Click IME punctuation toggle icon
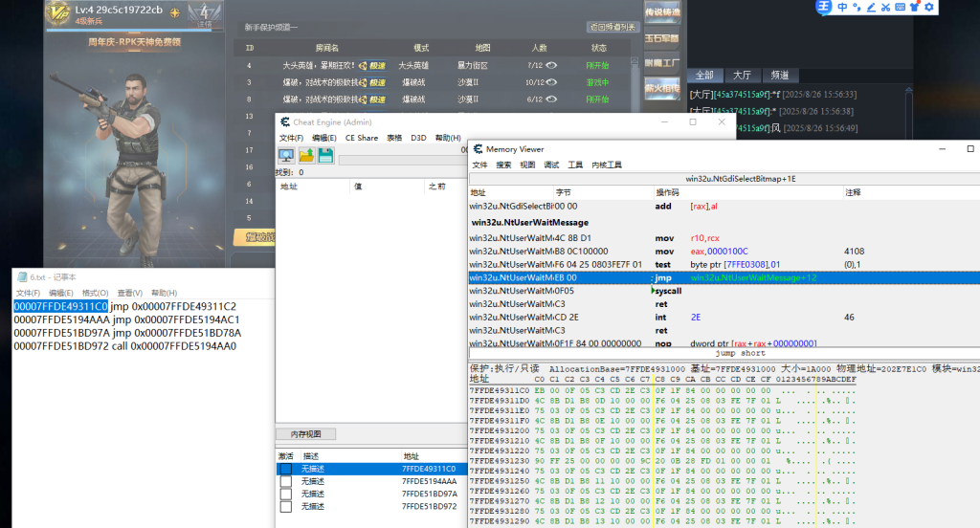Screen dimensions: 980x528 click(x=857, y=7)
